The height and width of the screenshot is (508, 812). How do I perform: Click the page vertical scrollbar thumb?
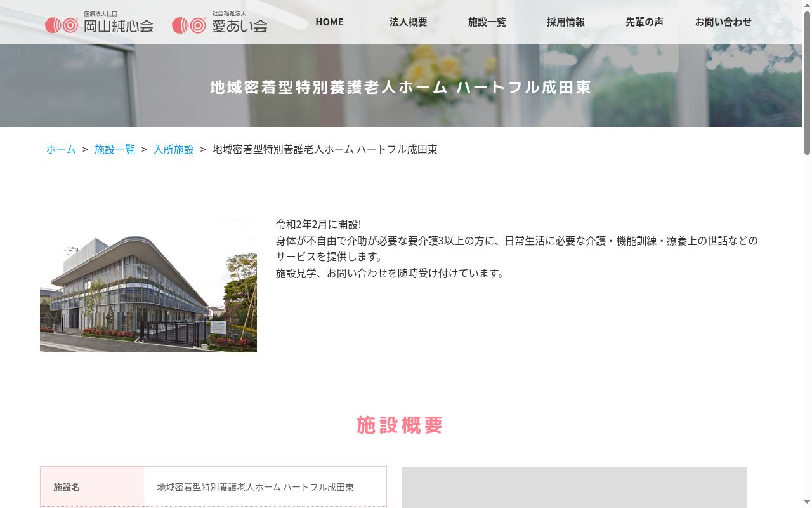click(807, 83)
